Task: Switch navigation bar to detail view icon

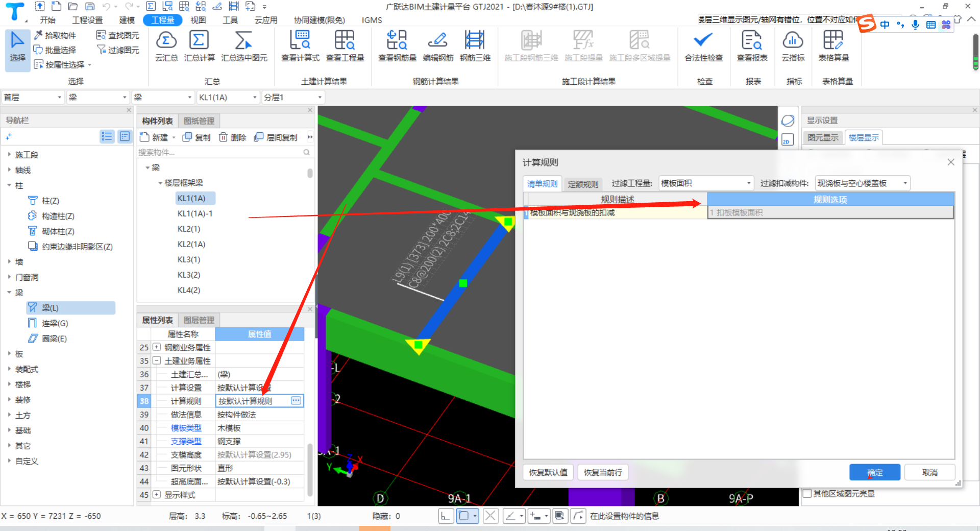Action: (125, 136)
